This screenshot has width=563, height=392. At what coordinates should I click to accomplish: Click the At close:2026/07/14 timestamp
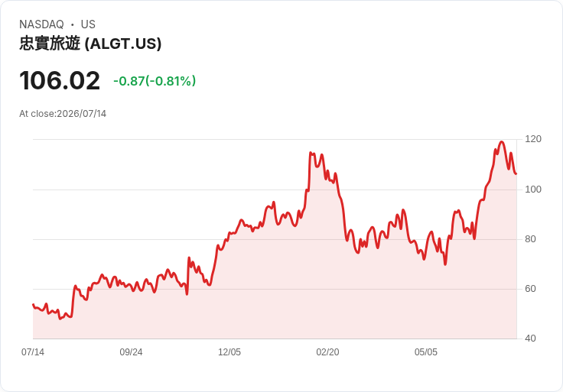click(63, 114)
